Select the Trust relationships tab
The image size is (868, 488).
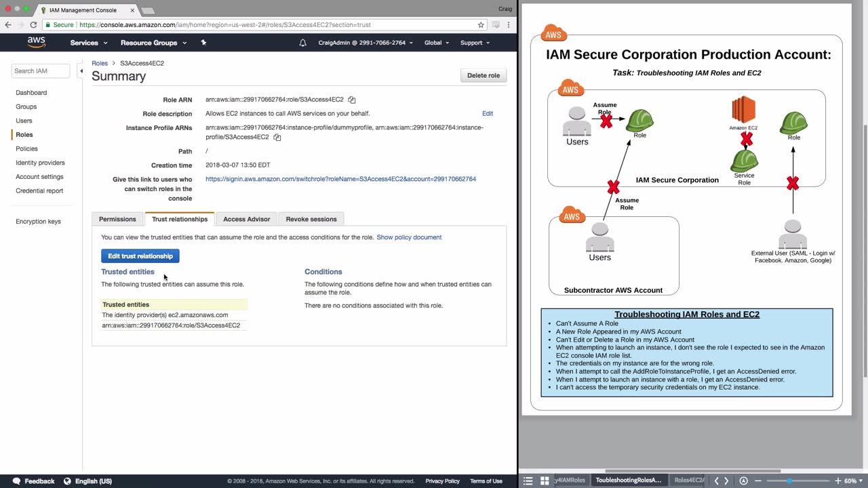[180, 219]
